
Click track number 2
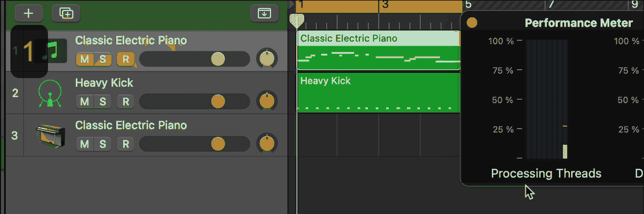click(15, 93)
